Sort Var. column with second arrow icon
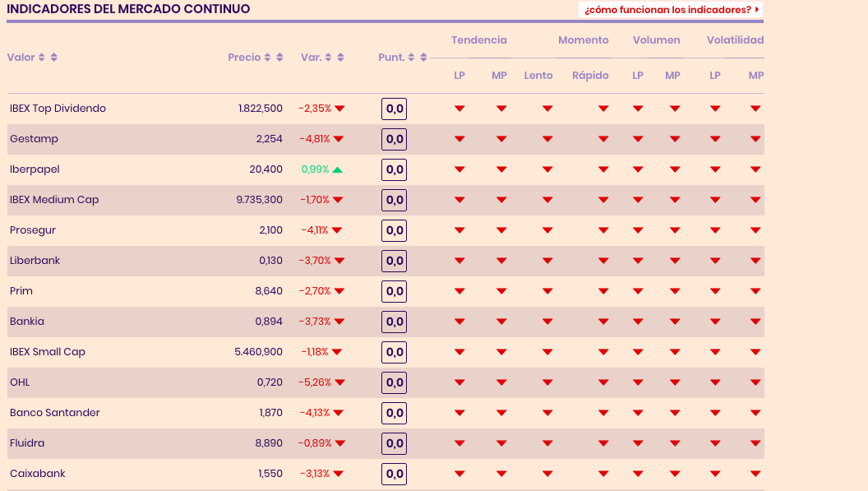This screenshot has height=491, width=868. point(340,57)
